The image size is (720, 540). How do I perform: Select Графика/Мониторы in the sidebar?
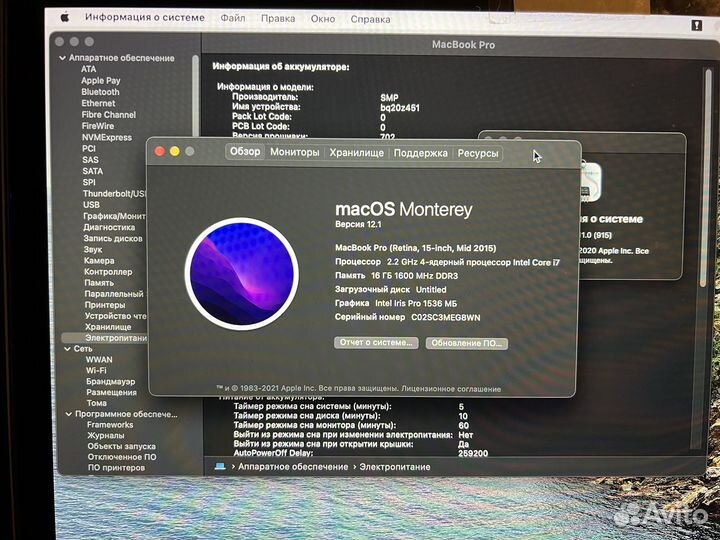[x=115, y=216]
